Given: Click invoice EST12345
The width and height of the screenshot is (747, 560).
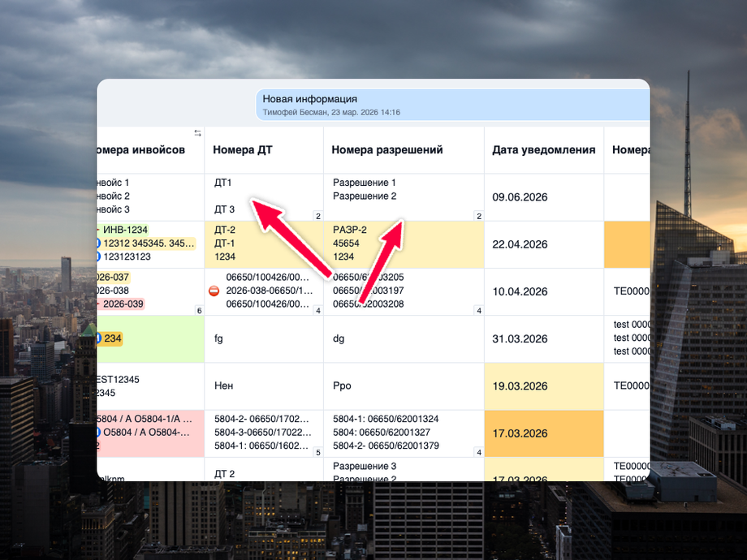Looking at the screenshot, I should pos(119,380).
